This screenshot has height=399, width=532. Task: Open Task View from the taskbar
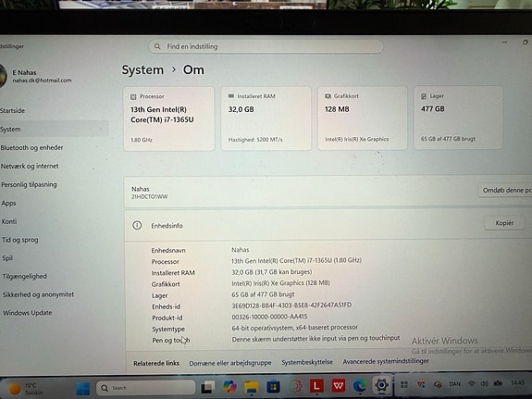208,387
